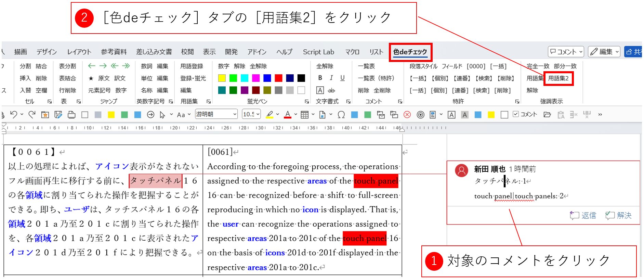
Task: Open the font name dropdown 游明朝
Action: (x=216, y=114)
